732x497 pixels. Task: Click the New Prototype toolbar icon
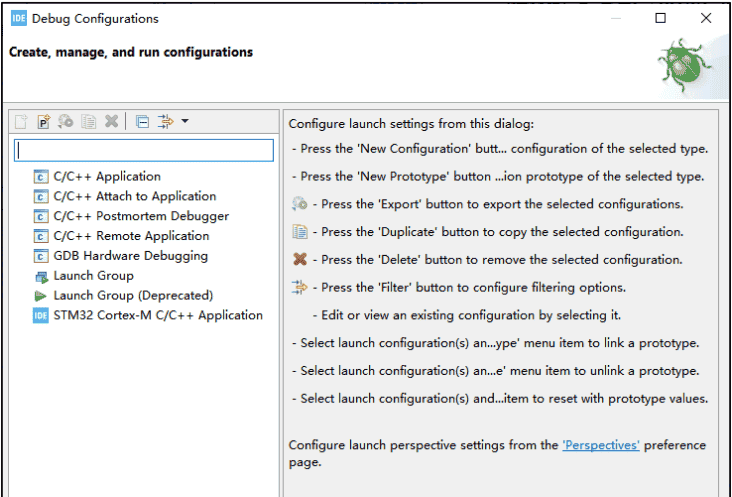43,121
